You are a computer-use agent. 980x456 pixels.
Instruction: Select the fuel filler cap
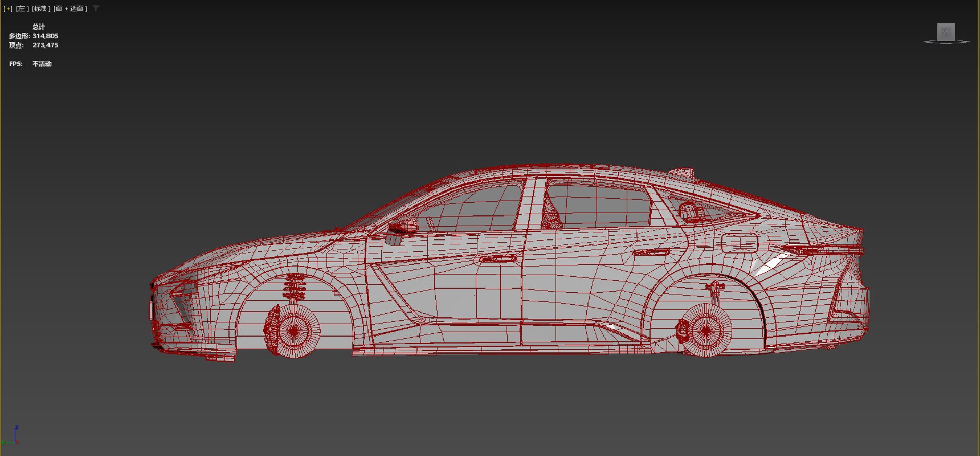740,243
